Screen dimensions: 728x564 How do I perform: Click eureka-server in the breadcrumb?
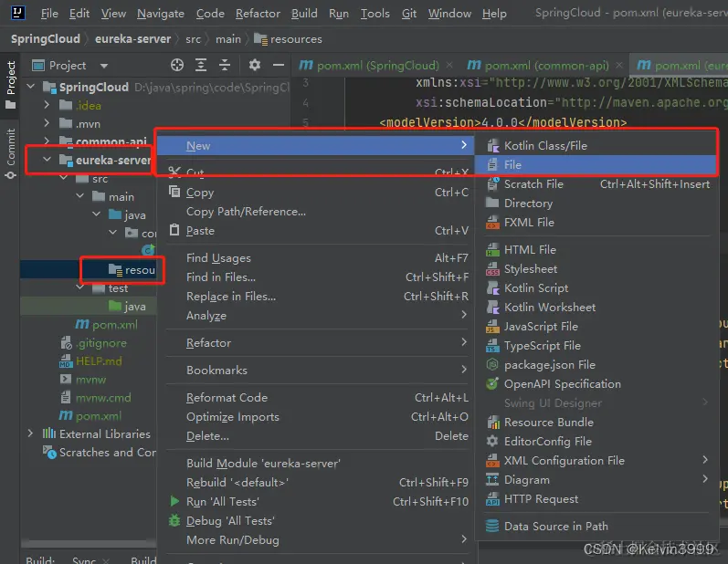pos(132,39)
